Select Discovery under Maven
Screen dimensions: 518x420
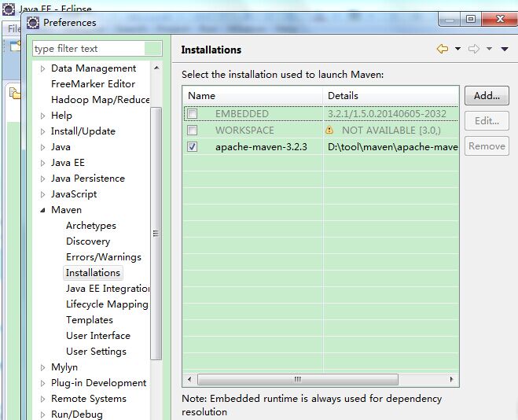point(88,241)
